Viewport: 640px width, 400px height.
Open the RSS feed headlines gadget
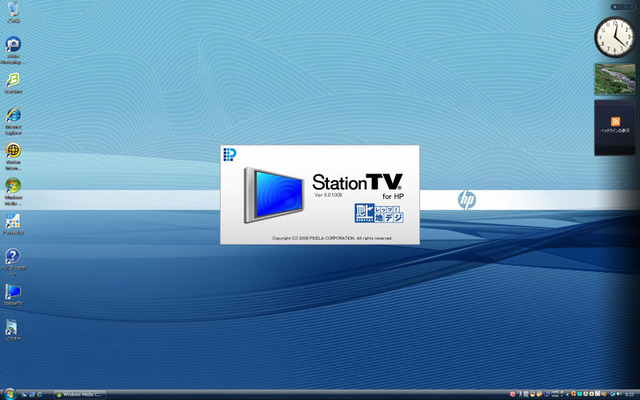(x=615, y=128)
